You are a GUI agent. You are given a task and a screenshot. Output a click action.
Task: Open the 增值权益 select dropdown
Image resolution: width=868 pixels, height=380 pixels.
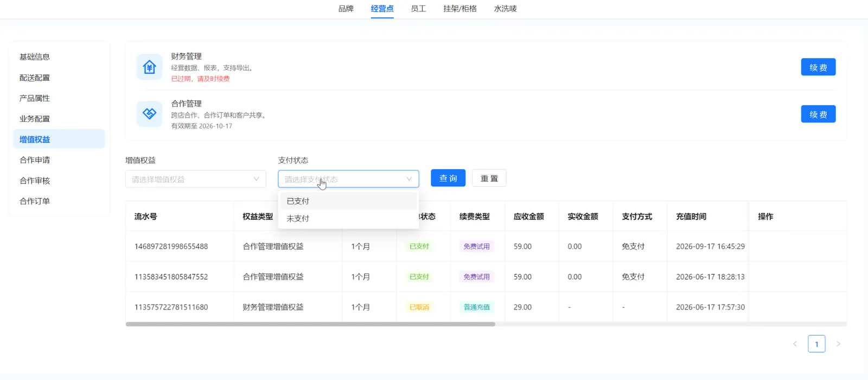tap(196, 179)
